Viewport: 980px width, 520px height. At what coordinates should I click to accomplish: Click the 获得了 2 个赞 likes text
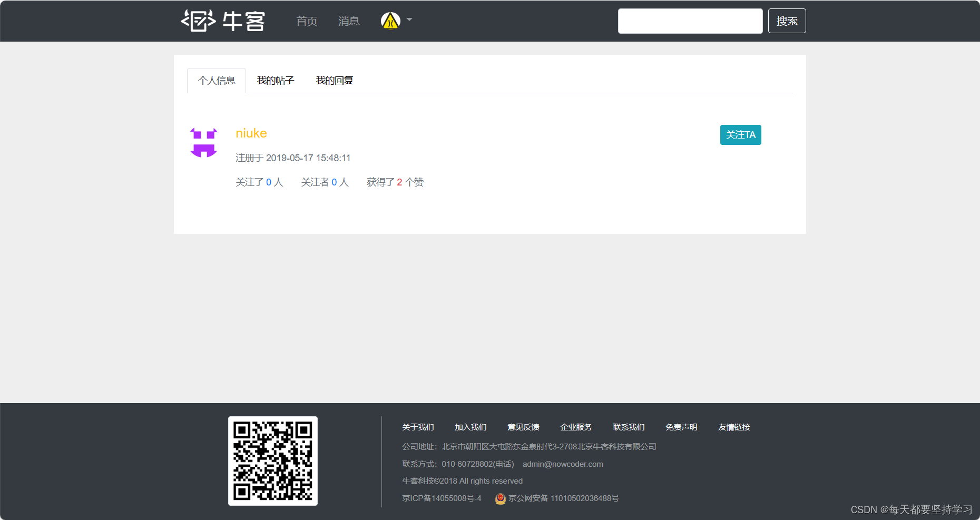[x=395, y=182]
